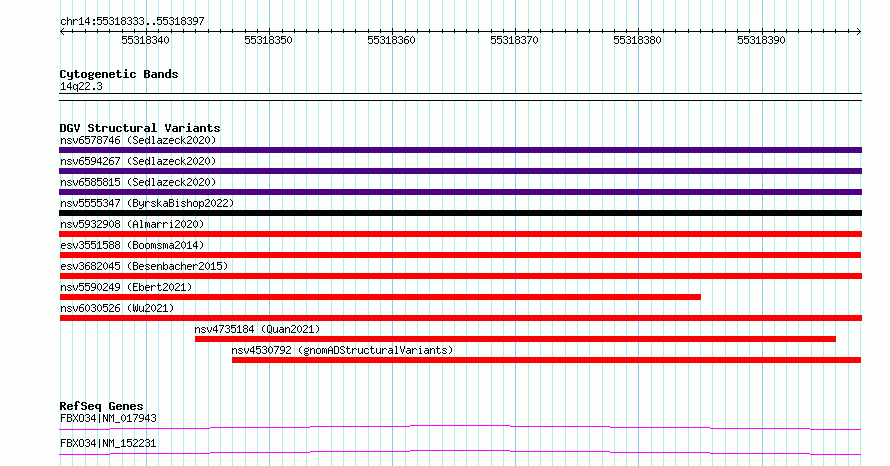Click ruler position 55318370
Image resolution: width=890 pixels, height=466 pixels.
pos(515,40)
